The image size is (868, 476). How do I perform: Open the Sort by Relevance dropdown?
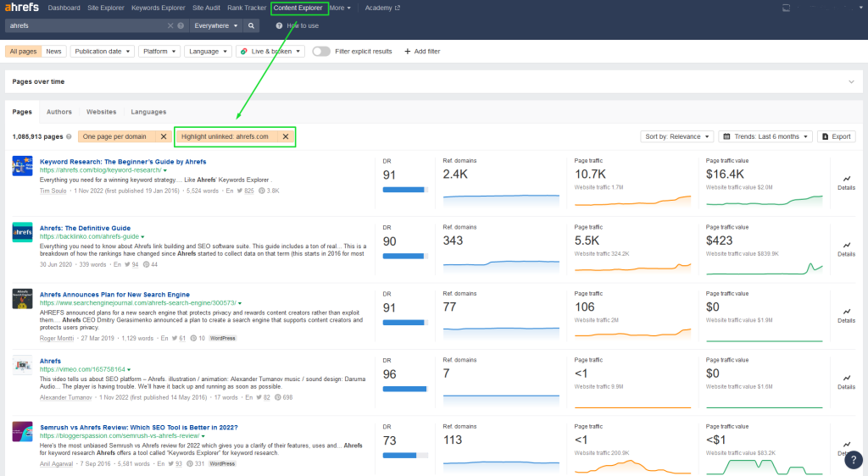pos(677,136)
